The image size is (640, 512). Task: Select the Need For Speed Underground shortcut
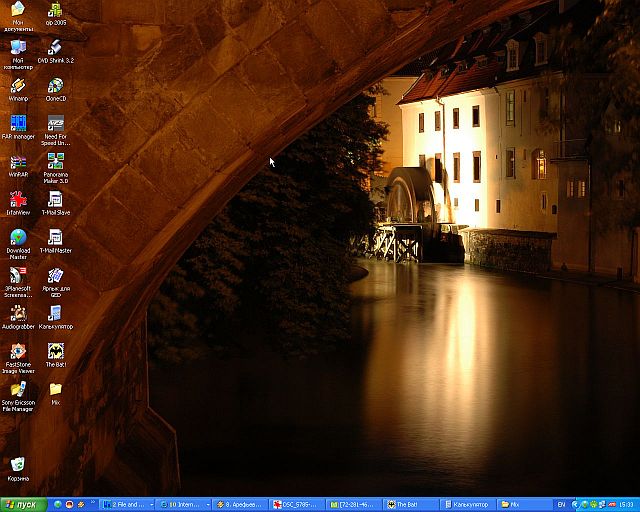[x=56, y=130]
